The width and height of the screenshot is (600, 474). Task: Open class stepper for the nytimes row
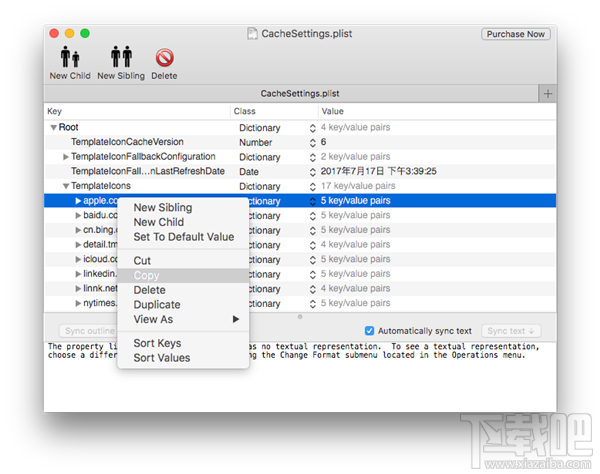pyautogui.click(x=313, y=304)
